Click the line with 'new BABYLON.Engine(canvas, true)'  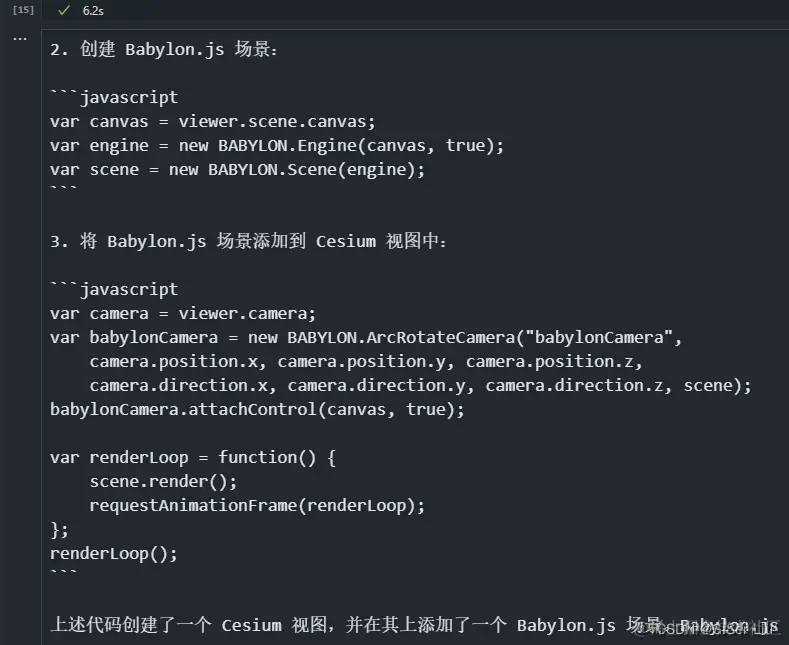click(277, 146)
